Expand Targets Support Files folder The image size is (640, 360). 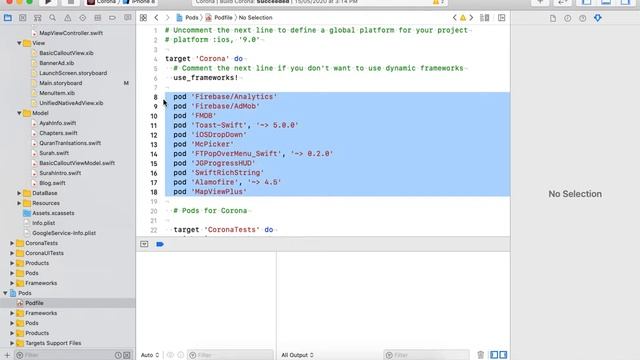click(x=12, y=343)
